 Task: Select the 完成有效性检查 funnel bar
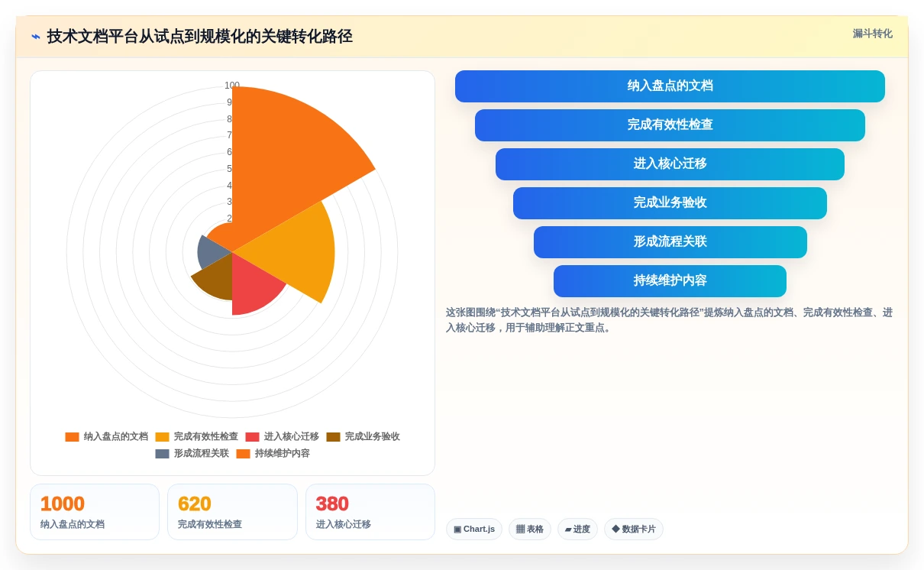tap(670, 125)
